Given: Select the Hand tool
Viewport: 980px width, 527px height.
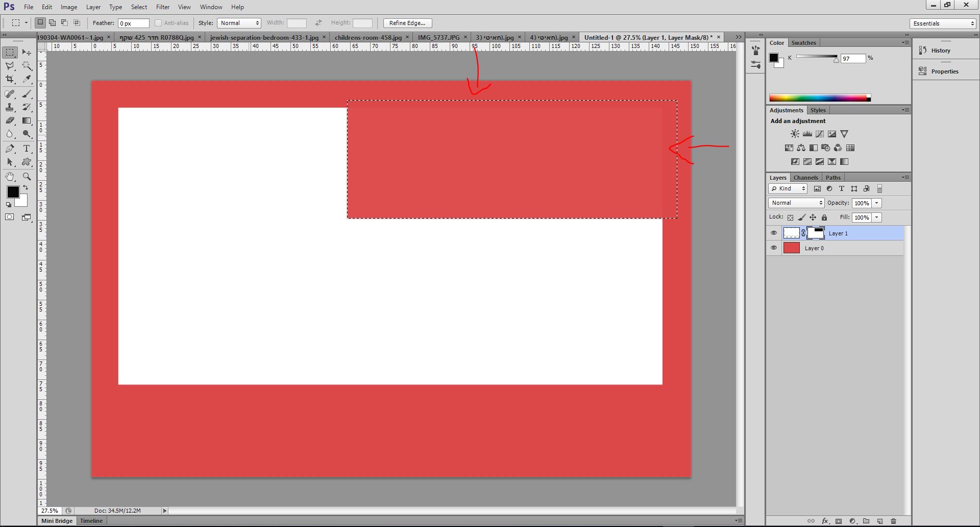Looking at the screenshot, I should (x=10, y=177).
